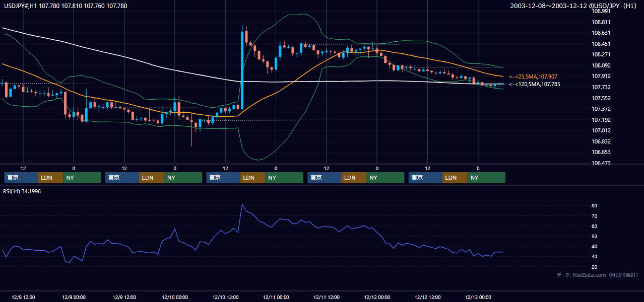Viewport: 644px width, 302px height.
Task: Click the rightmost NY session box
Action: (x=486, y=178)
